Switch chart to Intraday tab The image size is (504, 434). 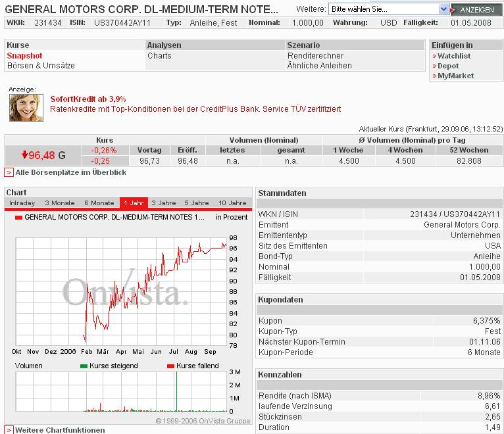point(22,203)
